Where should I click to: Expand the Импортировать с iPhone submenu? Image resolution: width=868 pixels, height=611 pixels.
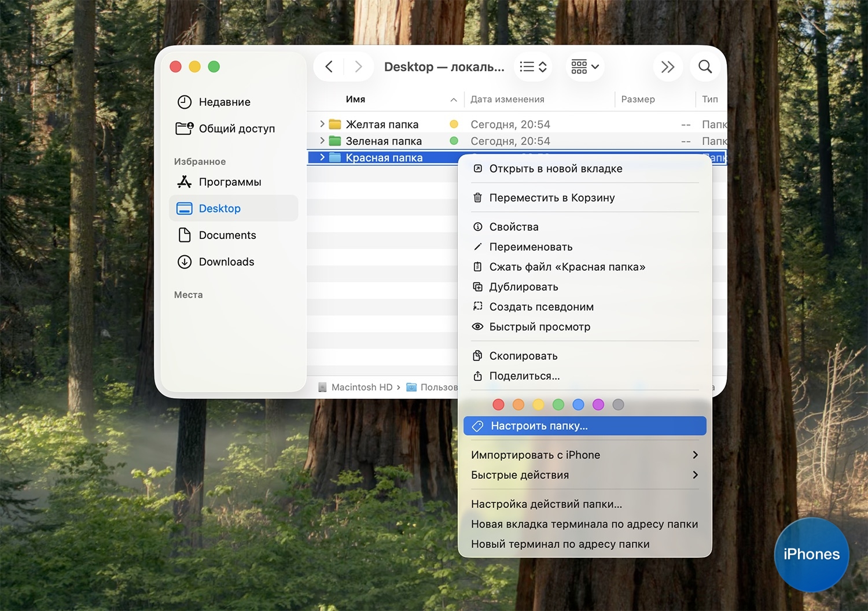(584, 455)
